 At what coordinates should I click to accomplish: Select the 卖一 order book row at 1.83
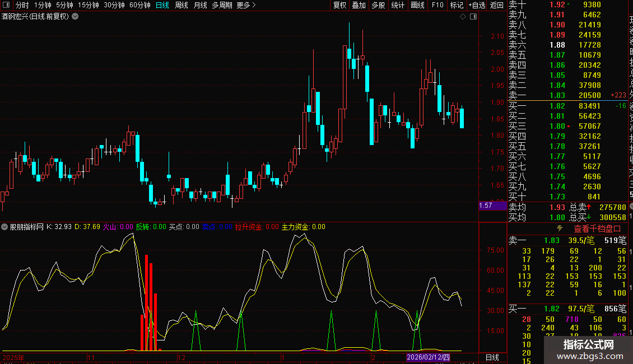pos(567,95)
